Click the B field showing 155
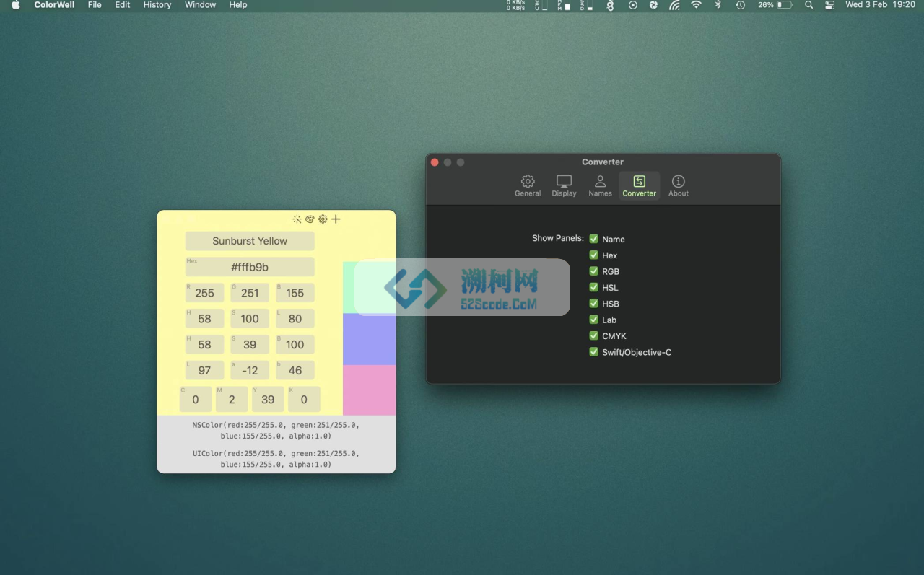 point(295,293)
